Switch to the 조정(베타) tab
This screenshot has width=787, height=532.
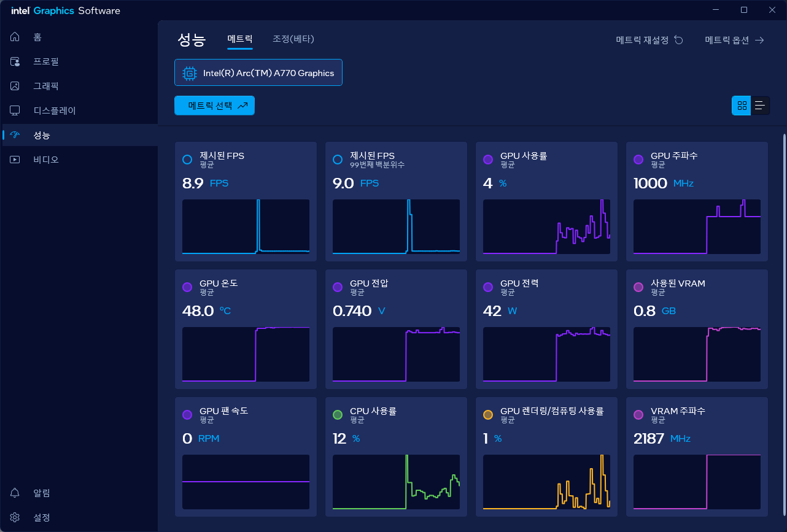point(293,39)
